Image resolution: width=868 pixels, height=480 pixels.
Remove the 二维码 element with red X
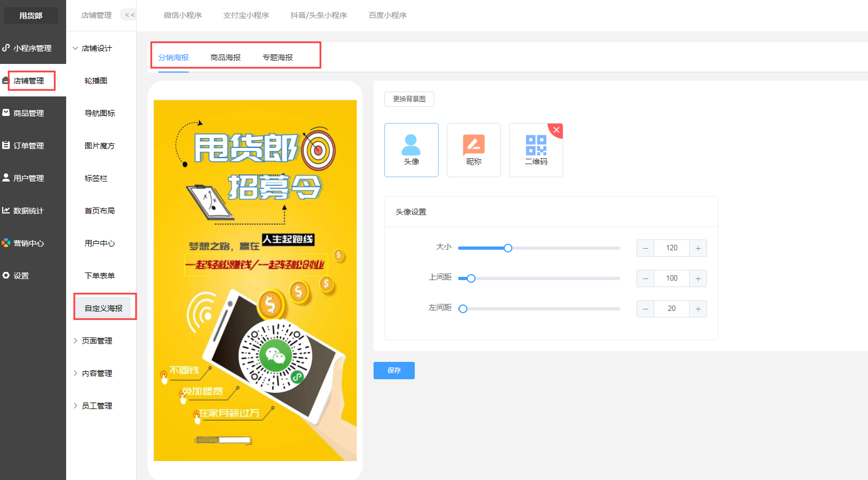point(556,129)
